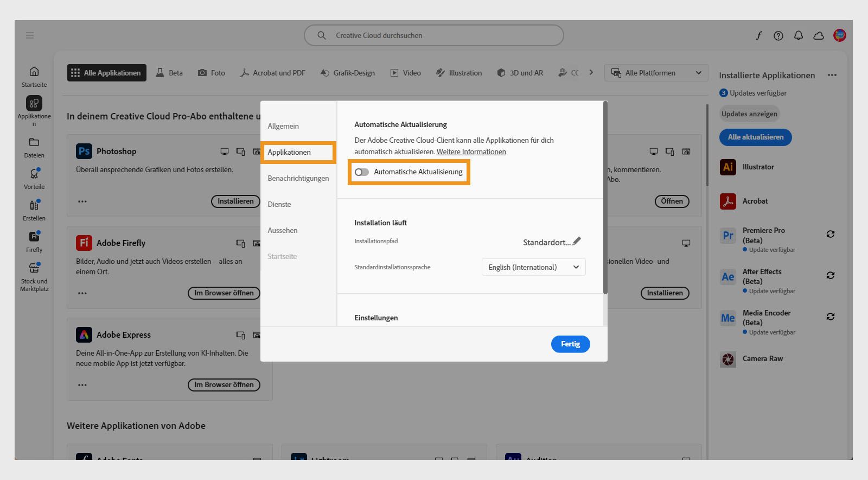The width and height of the screenshot is (868, 480).
Task: Open the notifications bell
Action: point(799,35)
